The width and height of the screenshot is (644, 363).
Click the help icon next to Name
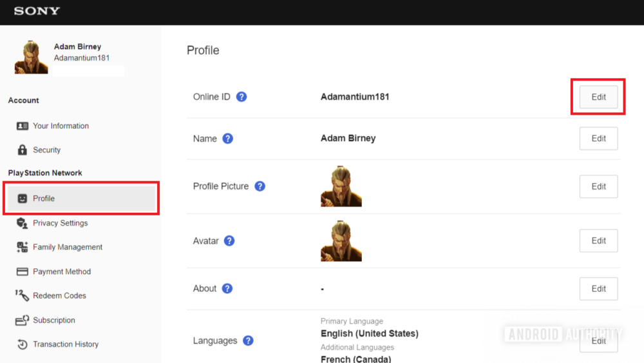[227, 139]
